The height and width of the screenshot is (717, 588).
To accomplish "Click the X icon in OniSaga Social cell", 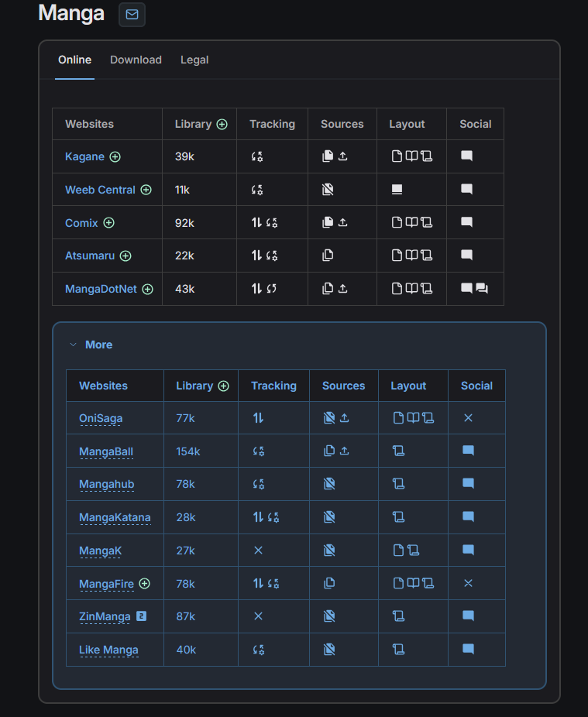I will tap(468, 418).
